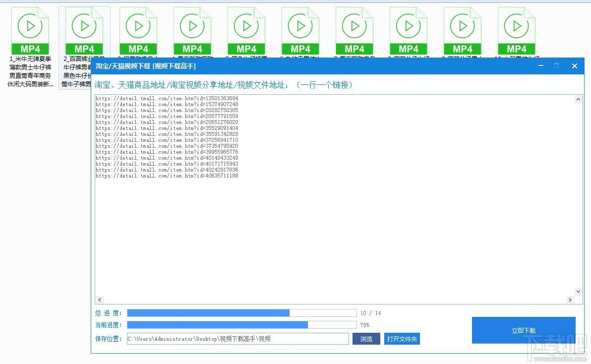Click the URL line ending id=37256941710
Viewport: 591px width, 364px height.
tap(167, 140)
